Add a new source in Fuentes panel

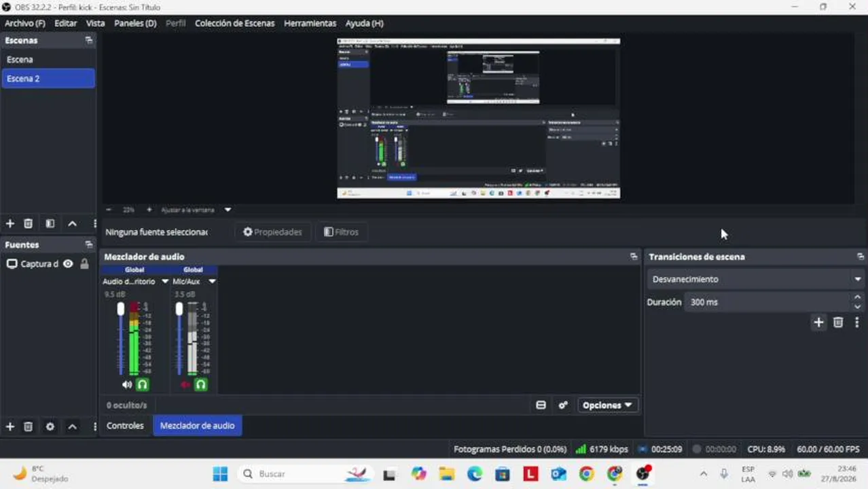click(10, 427)
